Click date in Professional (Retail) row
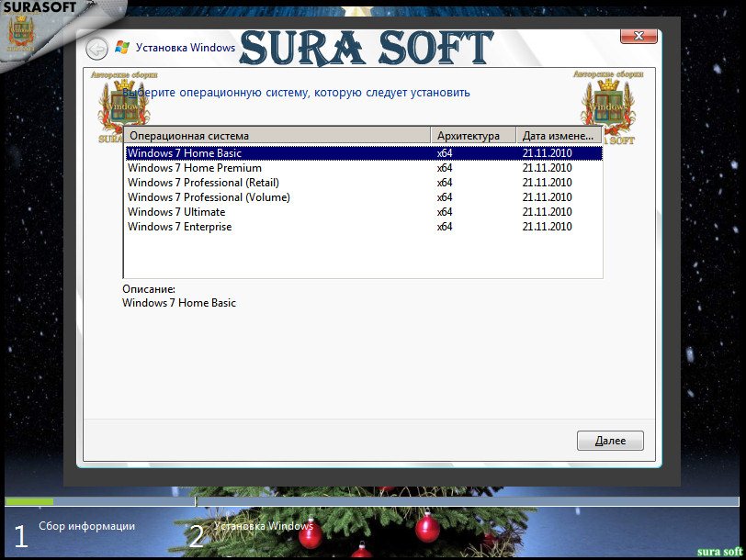 (548, 183)
